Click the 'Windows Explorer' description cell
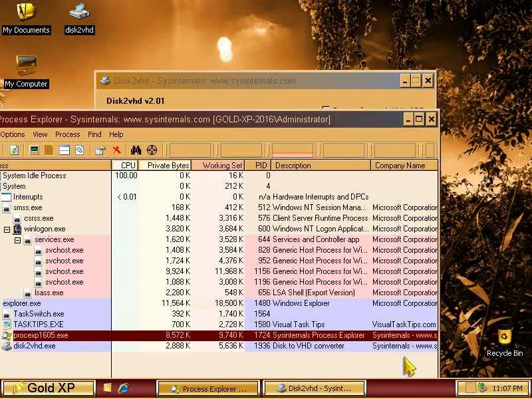The width and height of the screenshot is (532, 399). tap(301, 303)
